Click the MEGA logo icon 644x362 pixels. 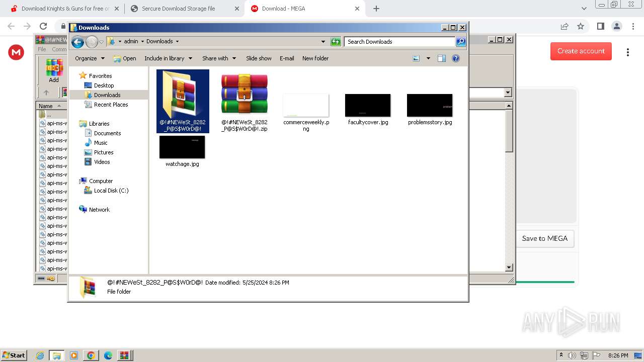pos(16,52)
